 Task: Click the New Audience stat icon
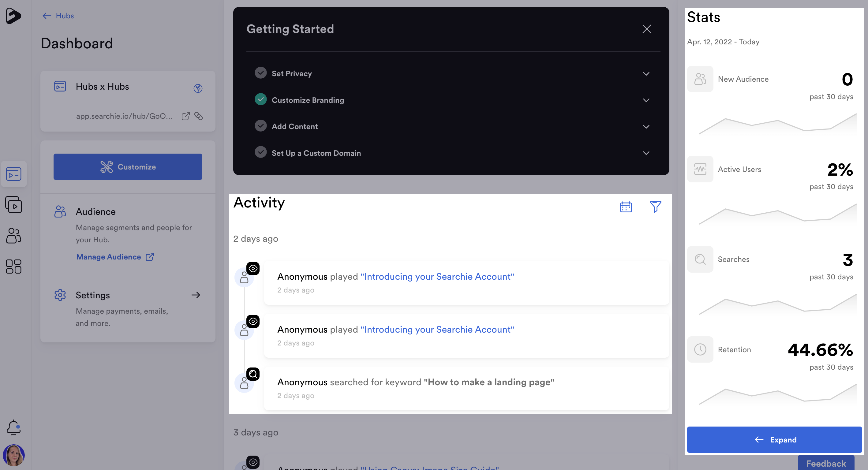click(x=700, y=79)
